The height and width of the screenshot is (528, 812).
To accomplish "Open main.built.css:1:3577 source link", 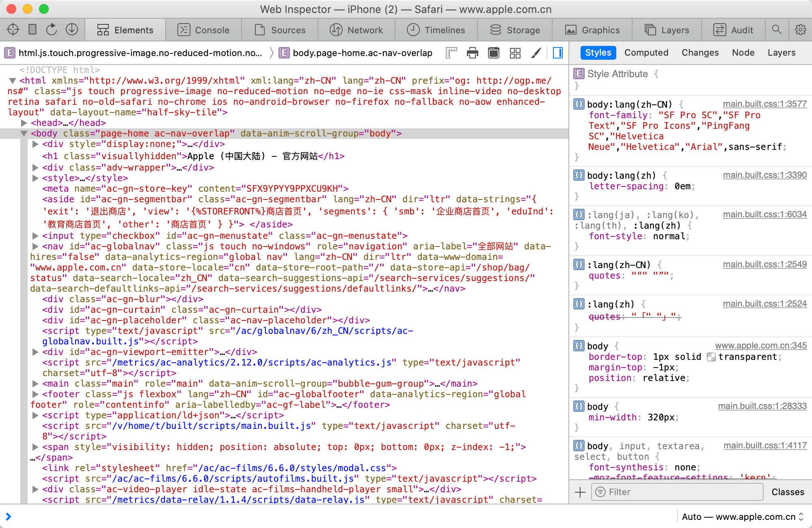I will [x=764, y=104].
